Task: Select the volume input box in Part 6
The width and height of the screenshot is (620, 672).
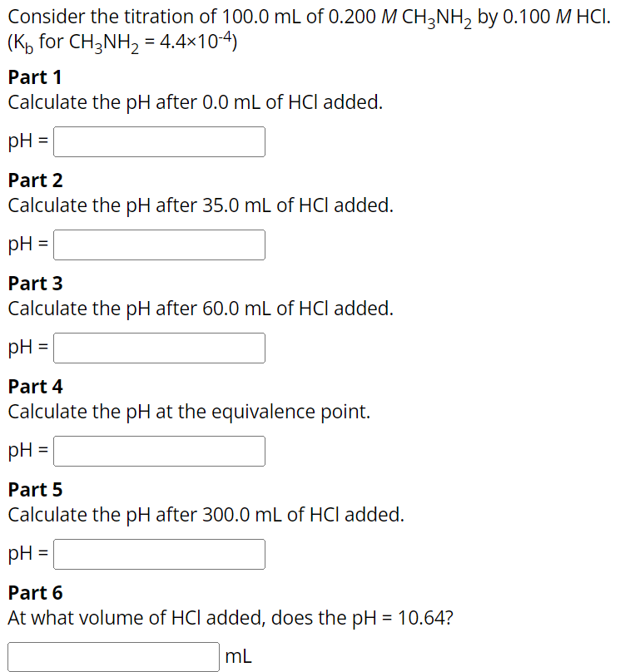Action: (x=112, y=656)
